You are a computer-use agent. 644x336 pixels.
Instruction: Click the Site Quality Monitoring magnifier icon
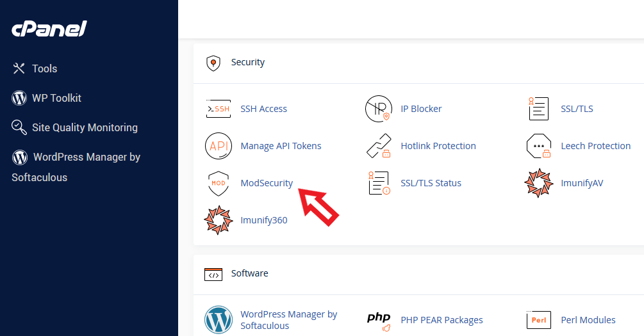[x=19, y=127]
